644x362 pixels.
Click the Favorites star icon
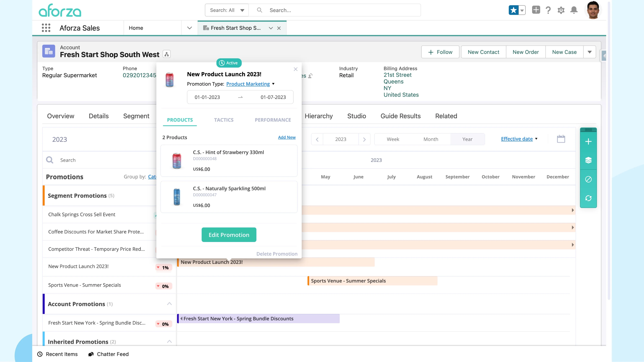pos(513,10)
